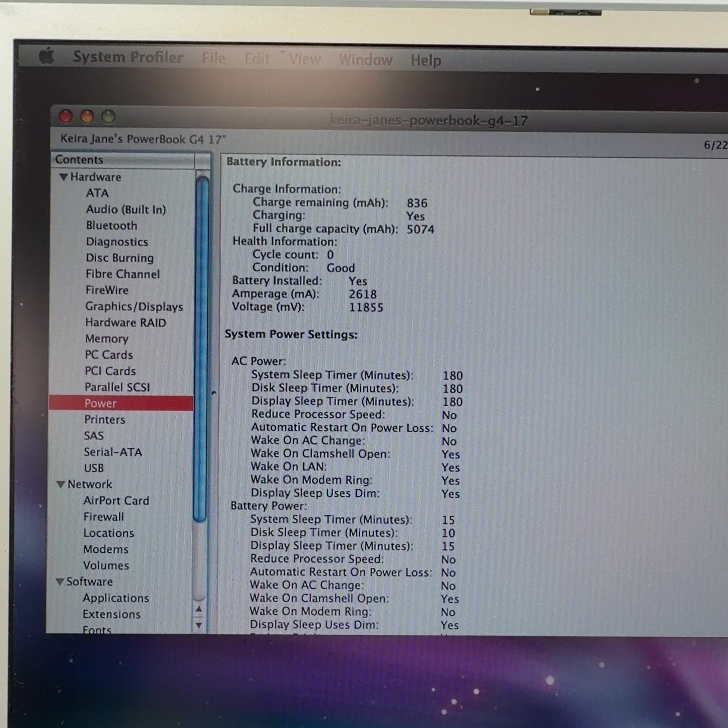This screenshot has height=728, width=728.
Task: Open the Help menu
Action: (x=426, y=60)
